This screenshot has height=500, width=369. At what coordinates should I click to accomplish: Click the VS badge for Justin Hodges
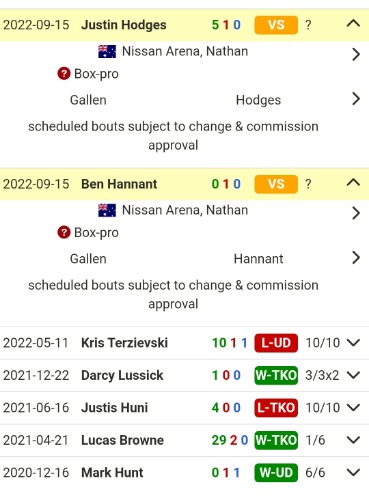click(276, 25)
